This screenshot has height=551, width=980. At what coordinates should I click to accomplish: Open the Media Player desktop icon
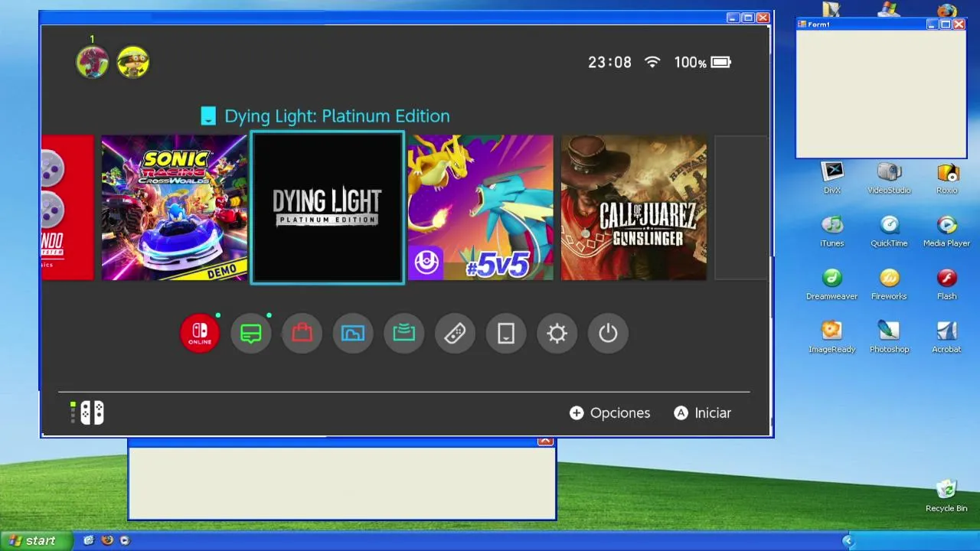point(947,232)
